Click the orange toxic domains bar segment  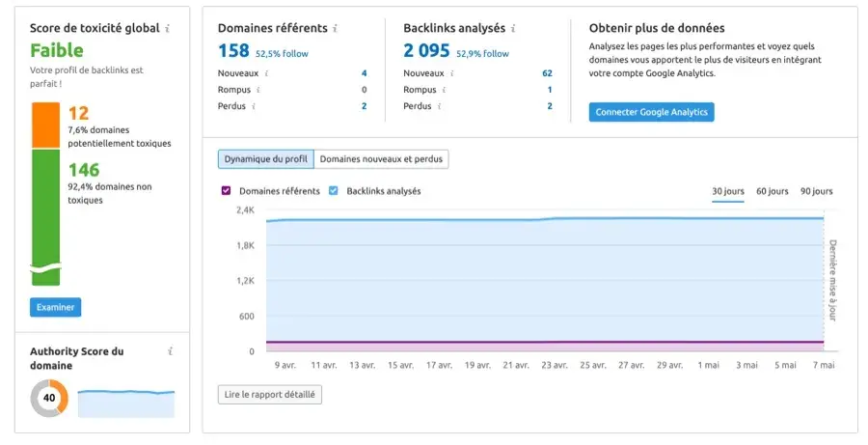[x=45, y=125]
